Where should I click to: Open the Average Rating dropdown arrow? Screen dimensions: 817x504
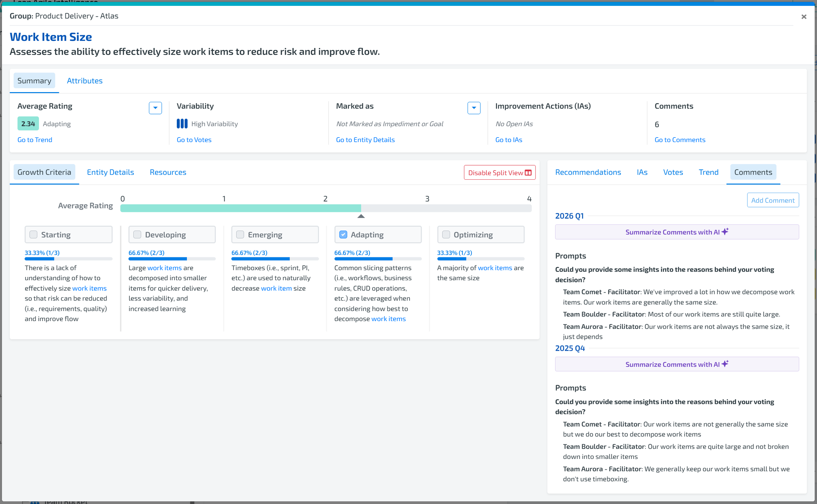pos(155,108)
